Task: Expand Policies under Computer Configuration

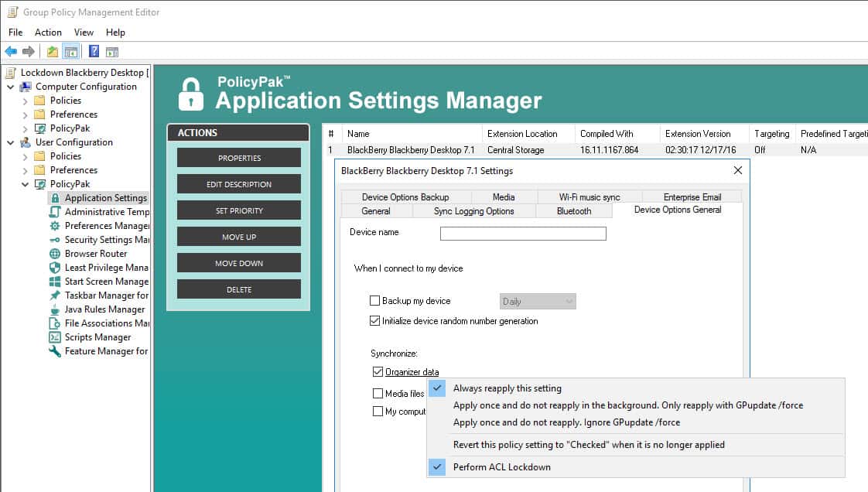Action: (25, 101)
